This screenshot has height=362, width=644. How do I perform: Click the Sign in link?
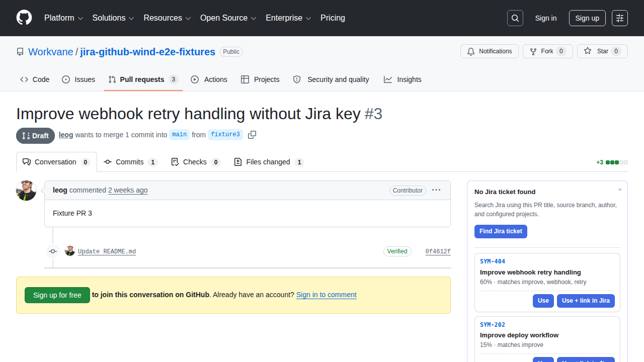[546, 18]
